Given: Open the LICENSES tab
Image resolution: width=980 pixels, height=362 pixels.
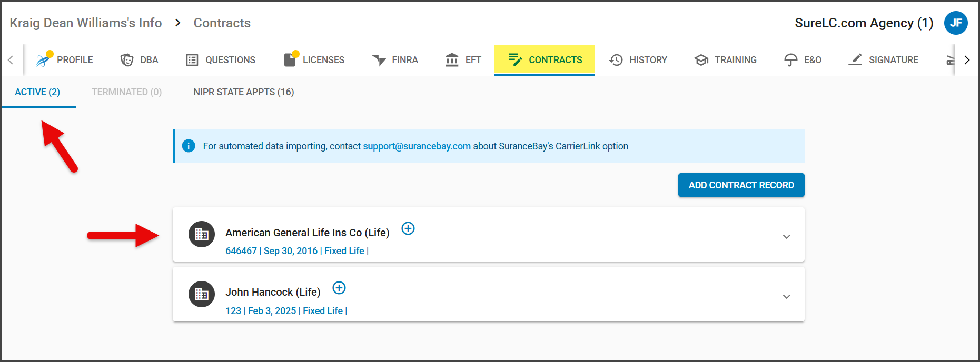Looking at the screenshot, I should point(314,60).
